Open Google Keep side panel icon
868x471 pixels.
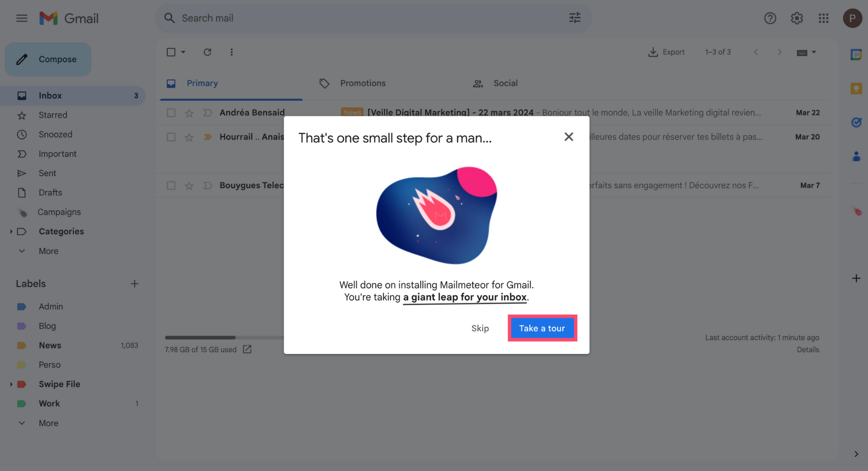(x=856, y=88)
